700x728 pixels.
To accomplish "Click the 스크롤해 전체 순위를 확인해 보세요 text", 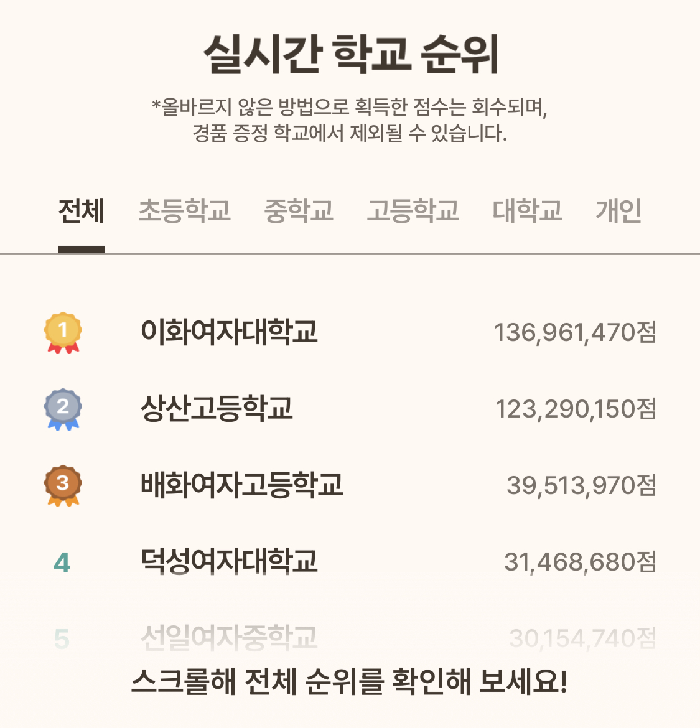I will [x=349, y=682].
